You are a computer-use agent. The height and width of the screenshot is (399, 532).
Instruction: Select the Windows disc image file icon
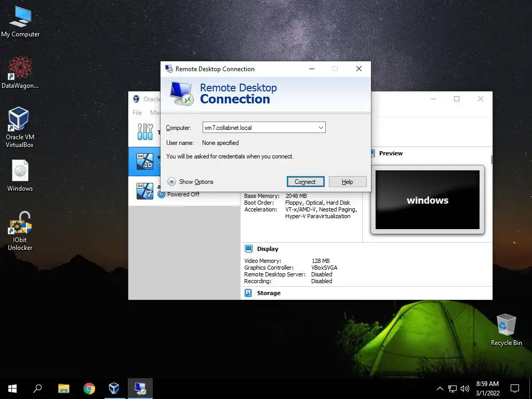coord(20,176)
